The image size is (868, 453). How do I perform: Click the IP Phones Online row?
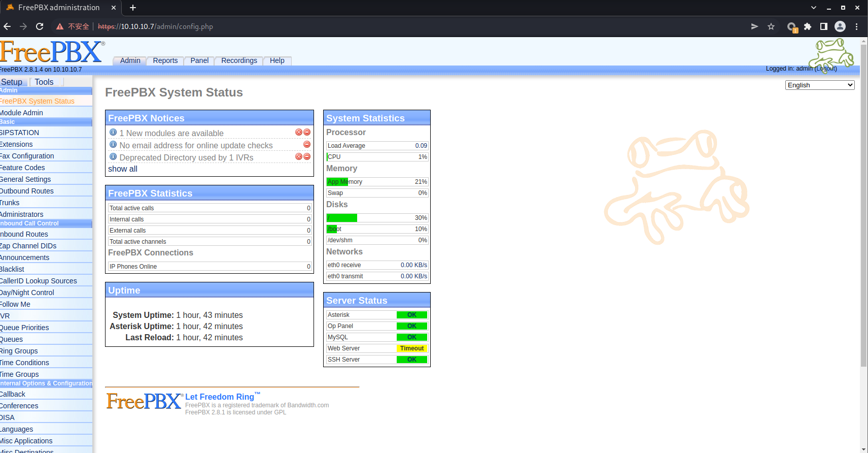(210, 267)
